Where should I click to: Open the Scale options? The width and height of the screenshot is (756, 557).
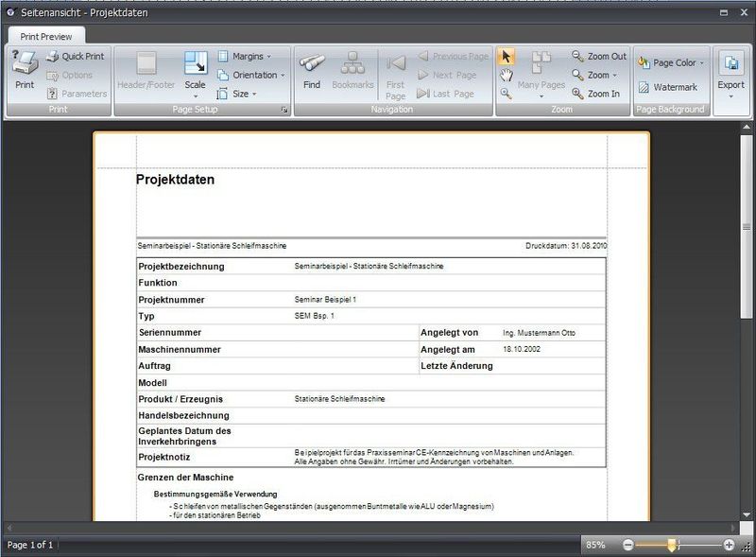[x=196, y=75]
